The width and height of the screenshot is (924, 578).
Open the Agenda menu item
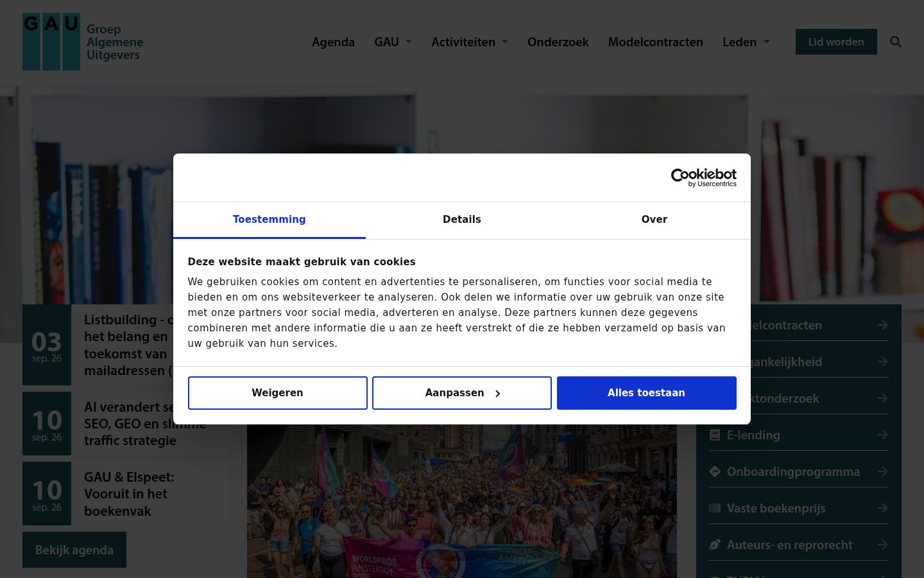(333, 42)
